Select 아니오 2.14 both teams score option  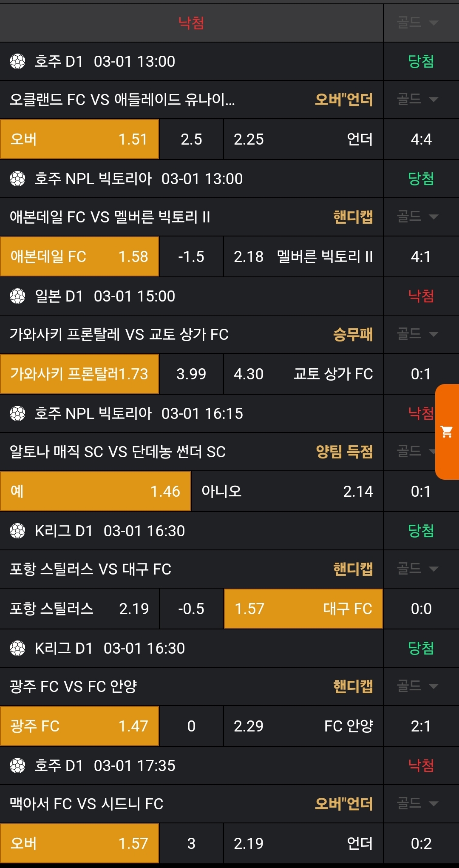click(x=287, y=491)
